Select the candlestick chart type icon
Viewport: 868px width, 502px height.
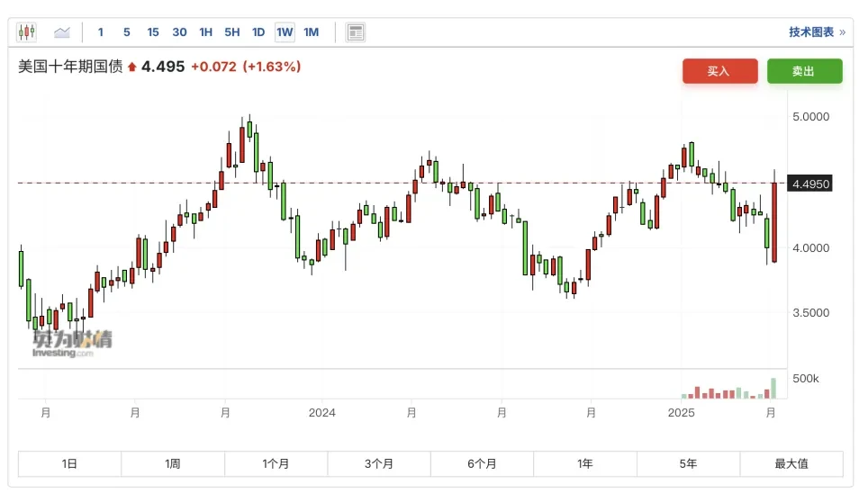coord(27,32)
